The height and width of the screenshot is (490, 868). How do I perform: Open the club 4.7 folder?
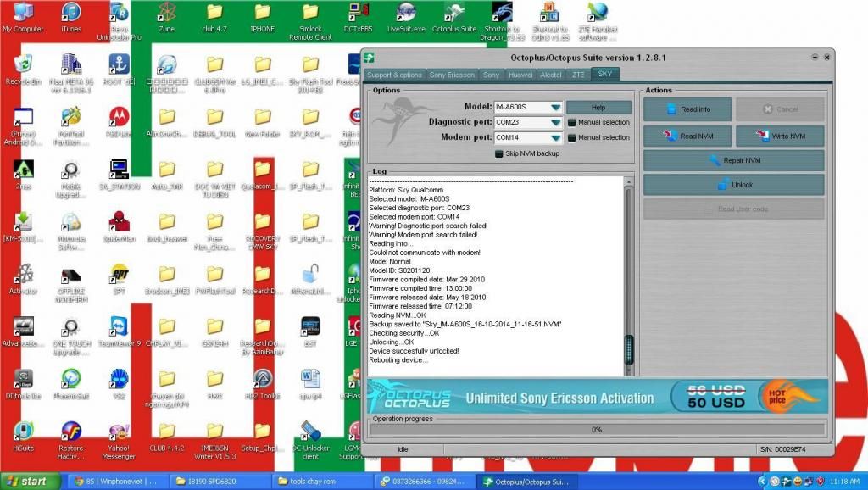(x=214, y=18)
